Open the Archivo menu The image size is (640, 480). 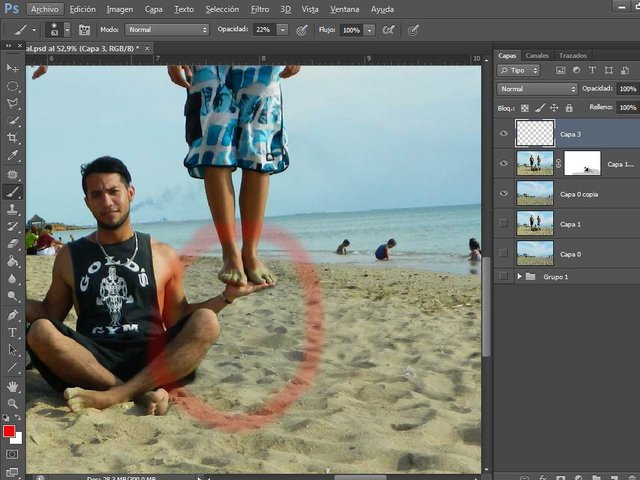44,9
